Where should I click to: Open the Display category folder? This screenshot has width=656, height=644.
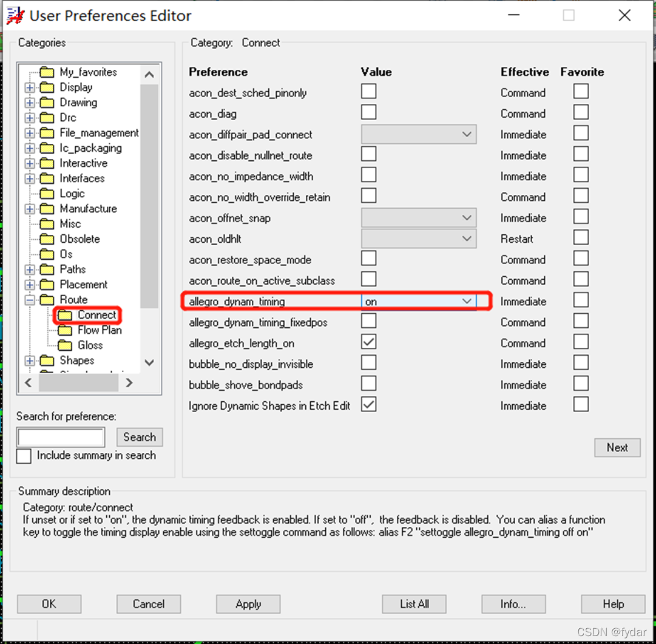(47, 87)
